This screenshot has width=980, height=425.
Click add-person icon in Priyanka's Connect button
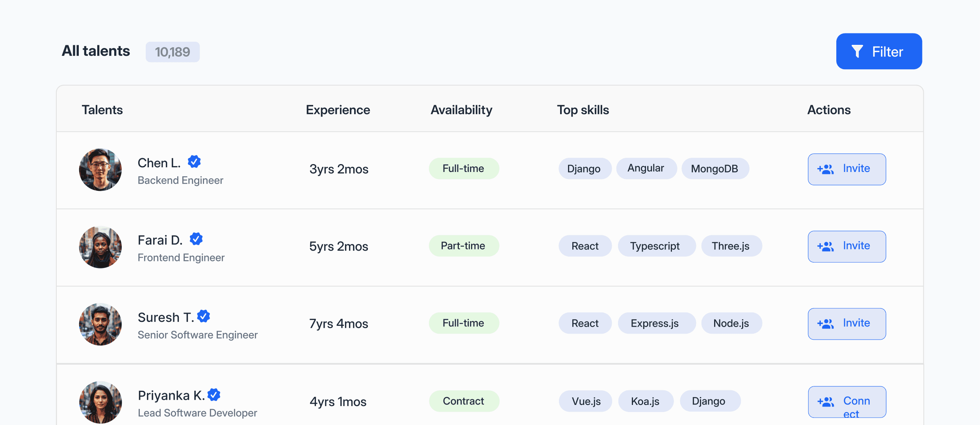click(826, 402)
